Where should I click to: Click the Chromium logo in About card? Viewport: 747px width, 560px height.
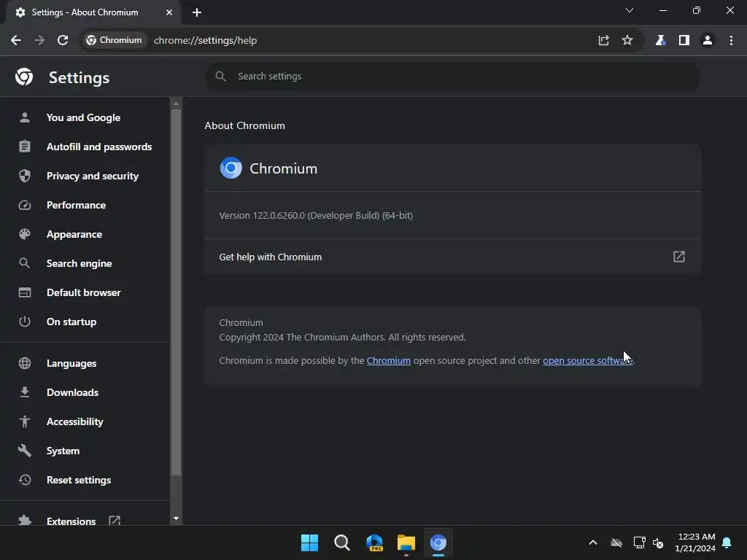click(x=231, y=168)
